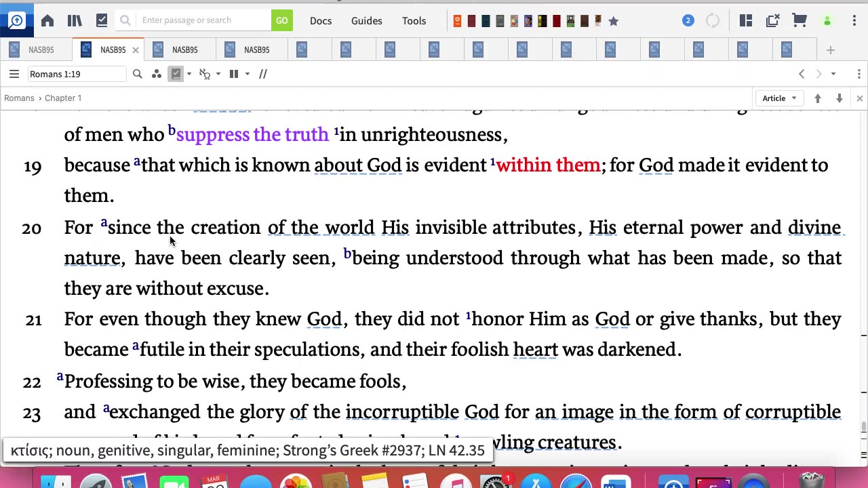The image size is (868, 488).
Task: Click verse number 20
Action: (x=31, y=229)
